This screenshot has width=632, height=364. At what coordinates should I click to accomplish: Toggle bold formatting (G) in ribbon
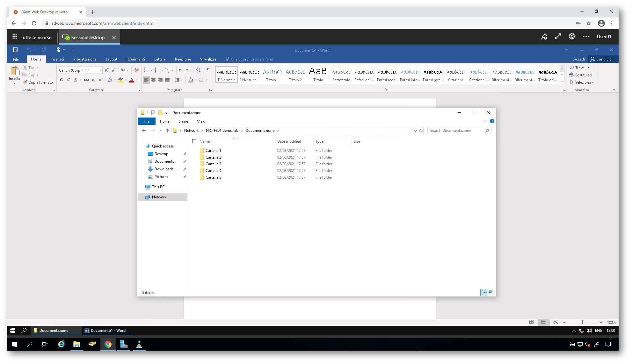tap(61, 80)
